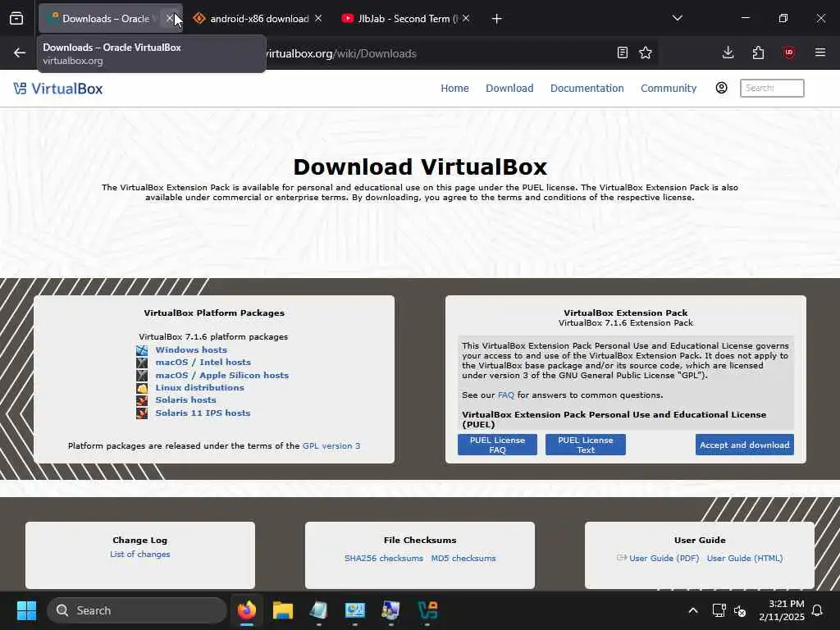Click the Windows icon beside Windows hosts
The width and height of the screenshot is (840, 630).
click(142, 350)
